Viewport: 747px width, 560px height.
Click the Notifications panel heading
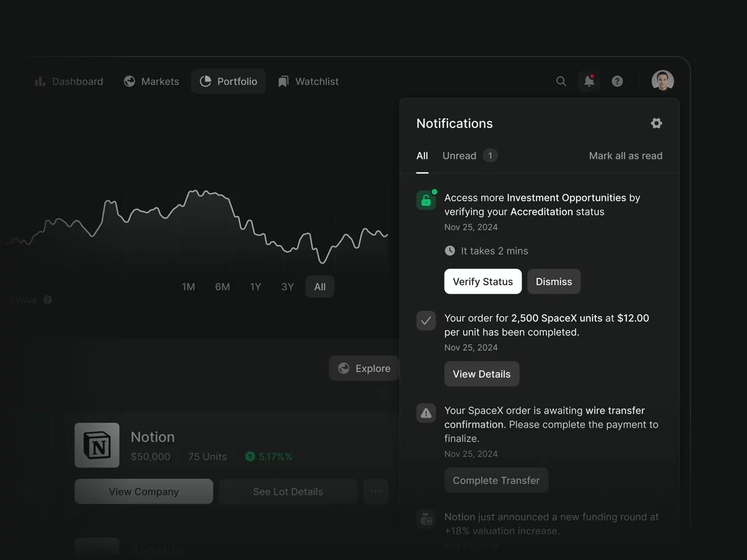(x=454, y=123)
